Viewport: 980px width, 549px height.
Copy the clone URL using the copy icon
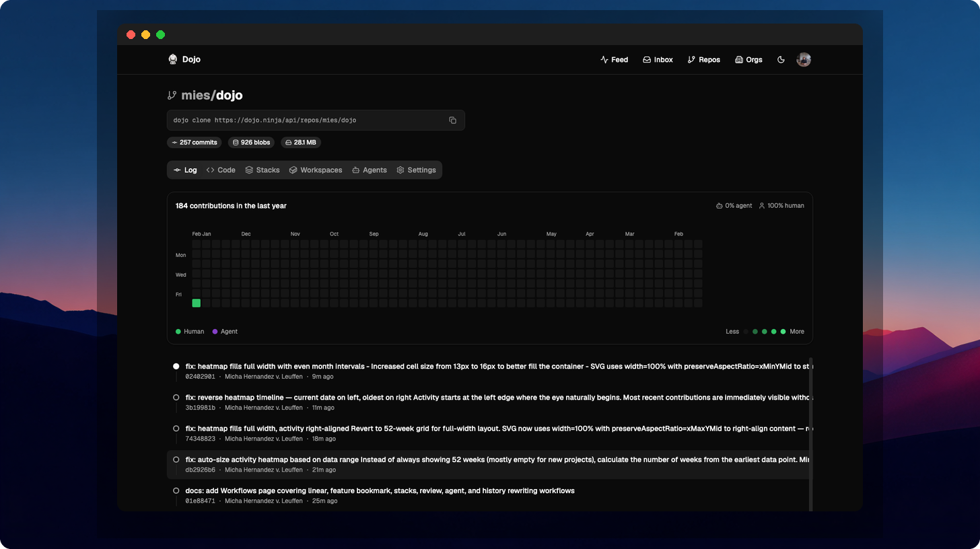(x=452, y=120)
